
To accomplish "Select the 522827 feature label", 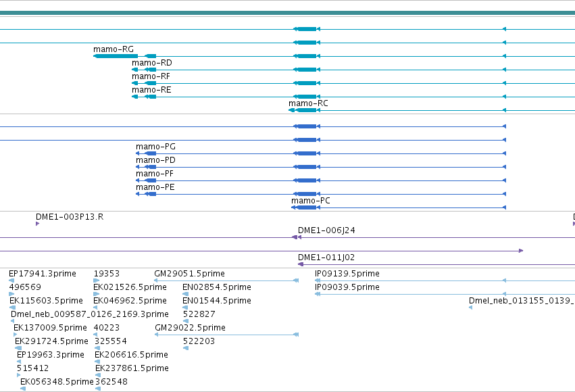I will tap(199, 314).
